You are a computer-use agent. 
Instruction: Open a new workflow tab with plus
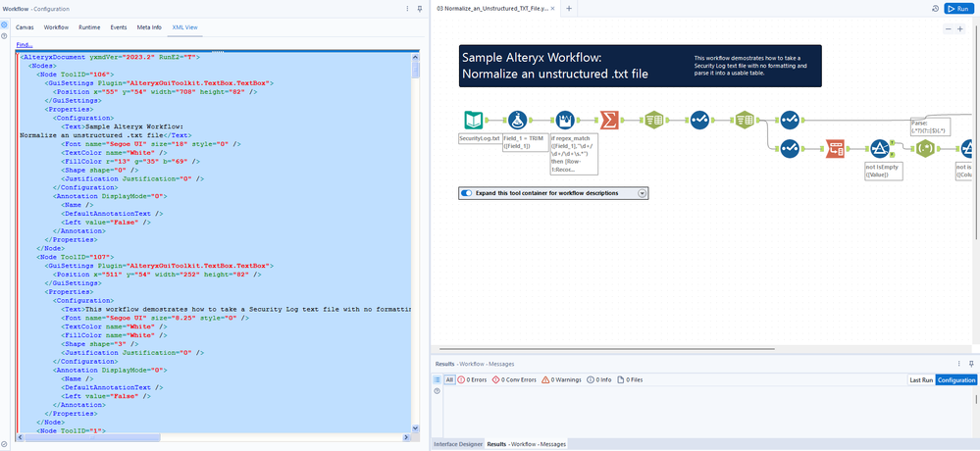pos(569,9)
